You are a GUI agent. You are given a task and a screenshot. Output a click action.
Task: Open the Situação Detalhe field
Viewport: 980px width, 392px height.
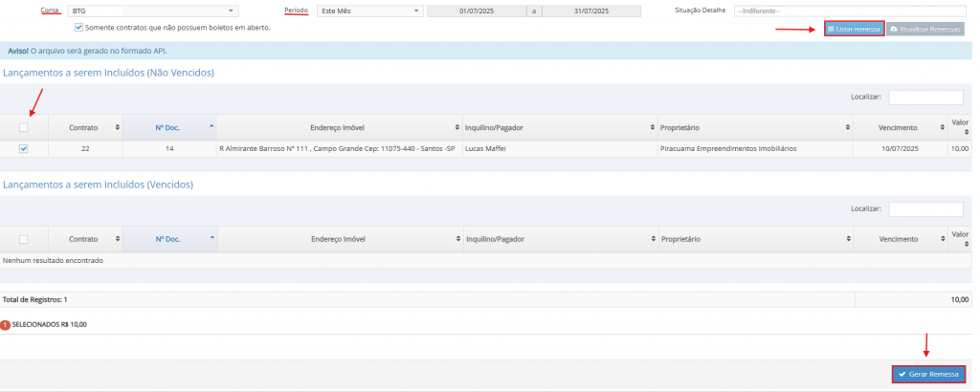[850, 11]
